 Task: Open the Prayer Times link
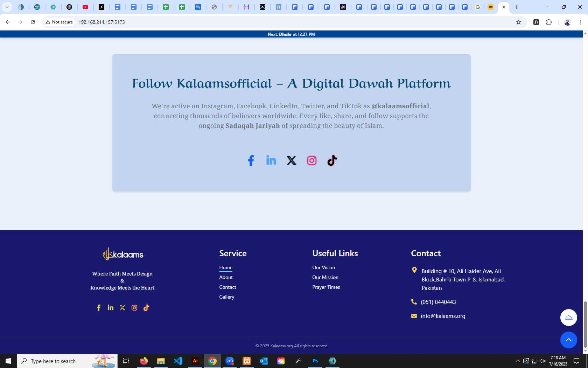(326, 287)
